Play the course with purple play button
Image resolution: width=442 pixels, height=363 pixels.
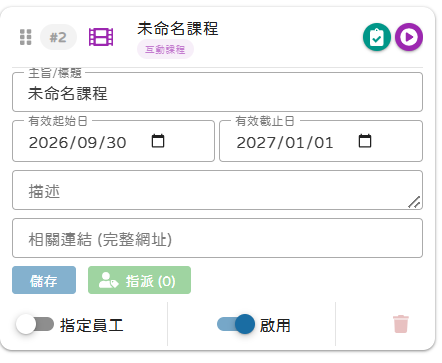tap(409, 37)
